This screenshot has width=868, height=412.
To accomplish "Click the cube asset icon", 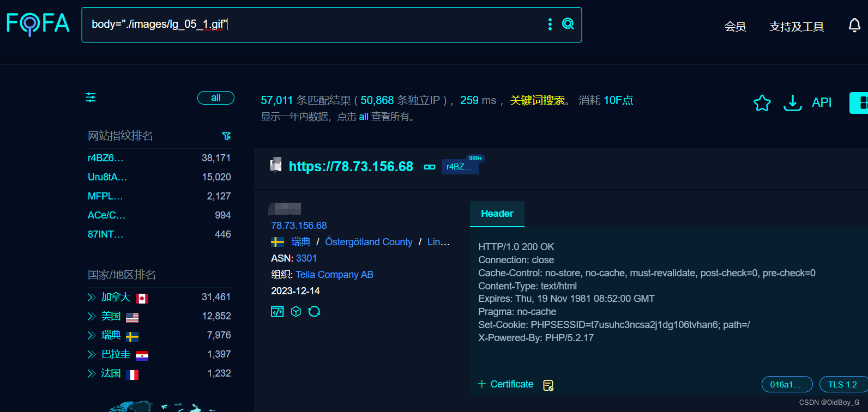I will pyautogui.click(x=296, y=312).
